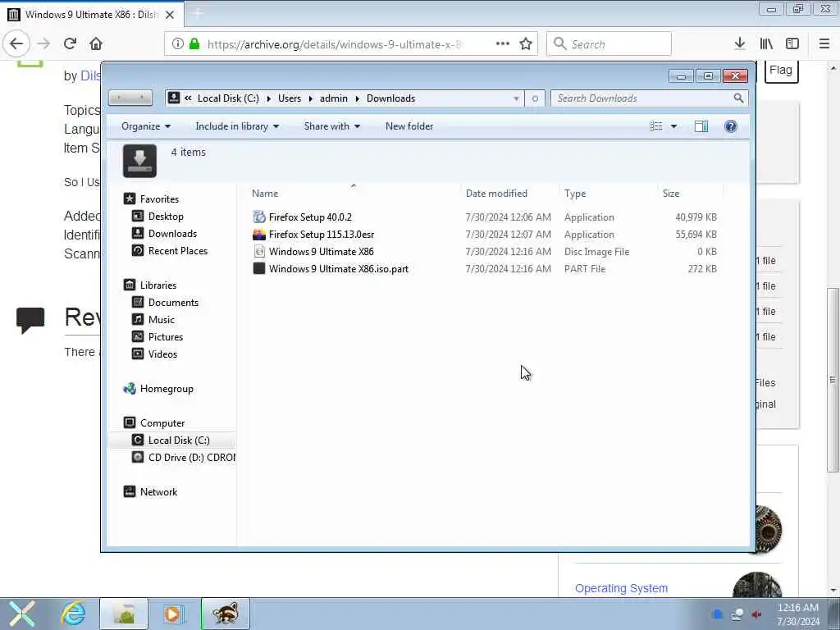Close the Windows 9 Ultimate X86 tab
Screen dimensions: 840x630
(x=170, y=15)
